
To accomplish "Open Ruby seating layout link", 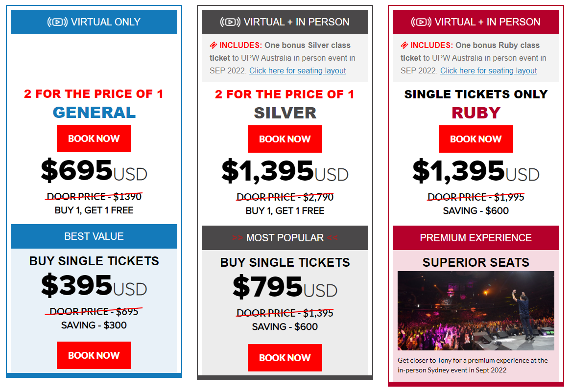I will (x=488, y=71).
